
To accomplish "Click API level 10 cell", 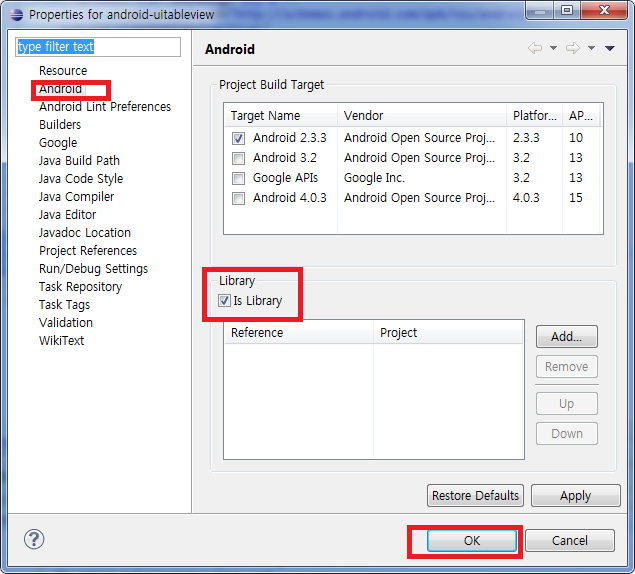I will coord(576,138).
